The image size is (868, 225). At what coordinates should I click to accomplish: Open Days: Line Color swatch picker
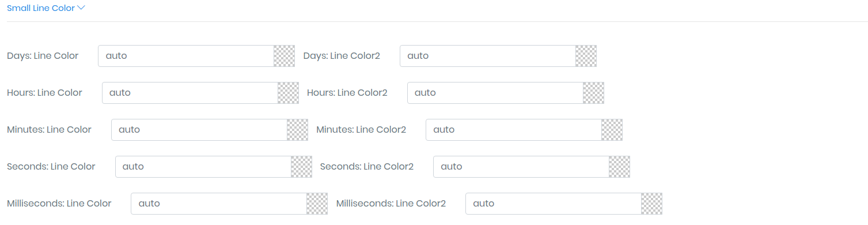pos(284,56)
